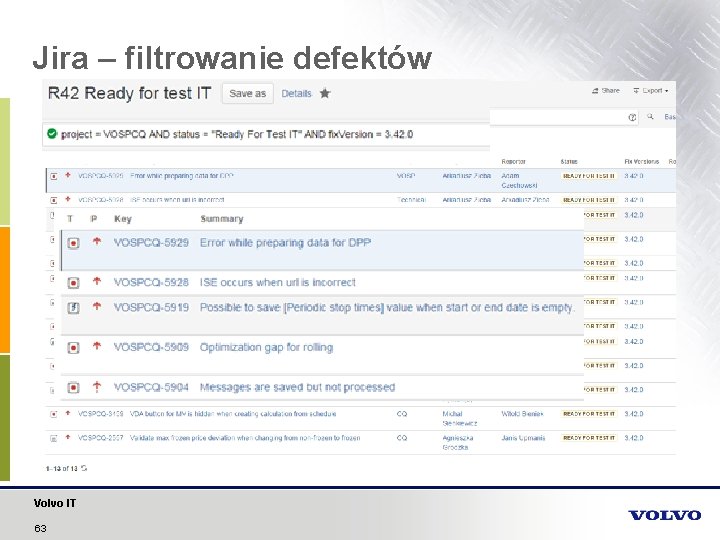Star the R42 Ready for test IT filter
The height and width of the screenshot is (540, 720).
325,93
